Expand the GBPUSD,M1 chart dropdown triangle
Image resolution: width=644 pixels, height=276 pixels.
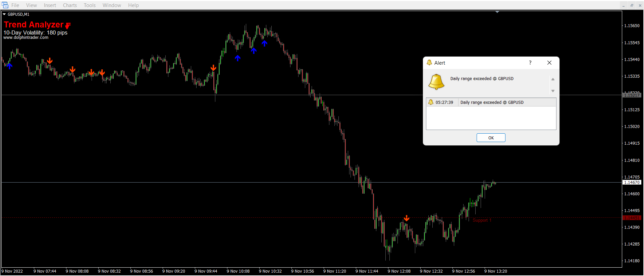(x=4, y=14)
